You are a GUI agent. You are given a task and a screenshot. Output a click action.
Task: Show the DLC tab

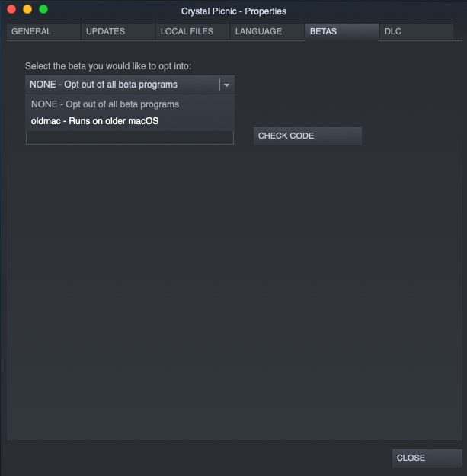(415, 31)
